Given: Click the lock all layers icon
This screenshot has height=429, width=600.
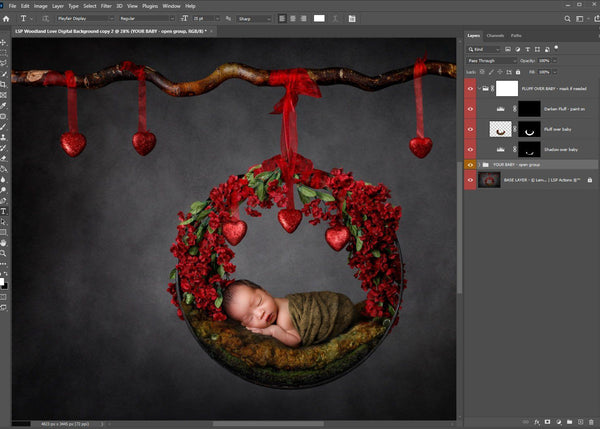Looking at the screenshot, I should tap(516, 72).
